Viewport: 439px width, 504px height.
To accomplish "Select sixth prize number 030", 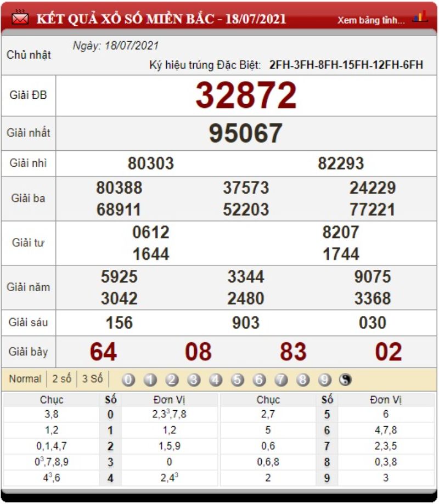I will tap(373, 322).
